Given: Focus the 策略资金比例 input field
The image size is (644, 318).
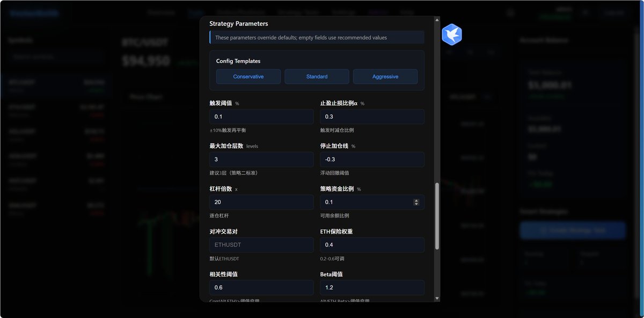Looking at the screenshot, I should (372, 202).
